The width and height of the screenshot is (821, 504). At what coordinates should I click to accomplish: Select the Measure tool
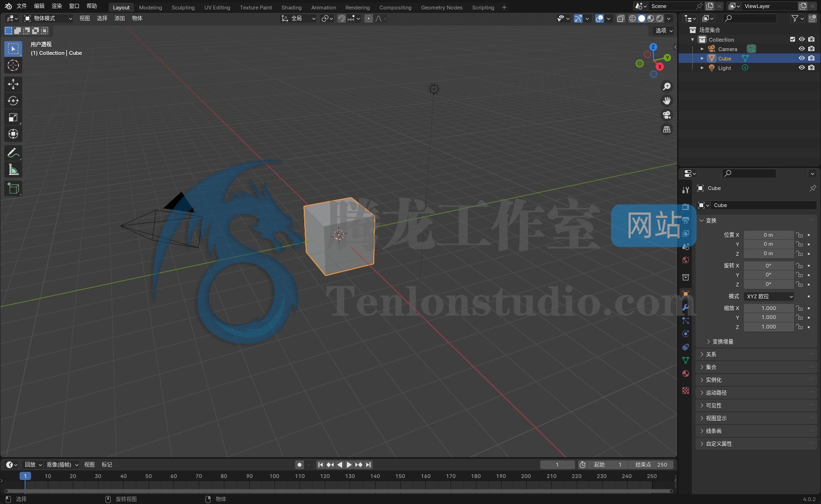point(13,169)
